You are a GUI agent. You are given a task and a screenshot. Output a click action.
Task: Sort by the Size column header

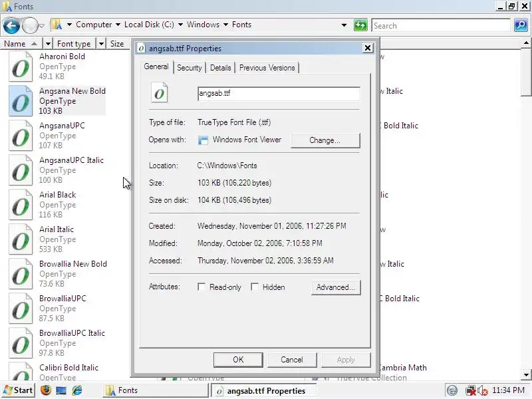pos(118,44)
